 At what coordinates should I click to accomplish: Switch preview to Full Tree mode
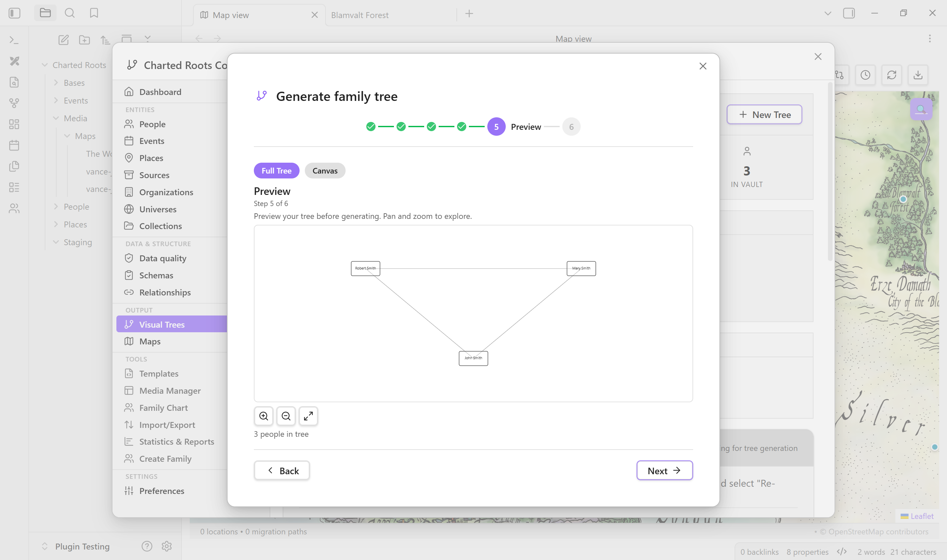pos(276,171)
